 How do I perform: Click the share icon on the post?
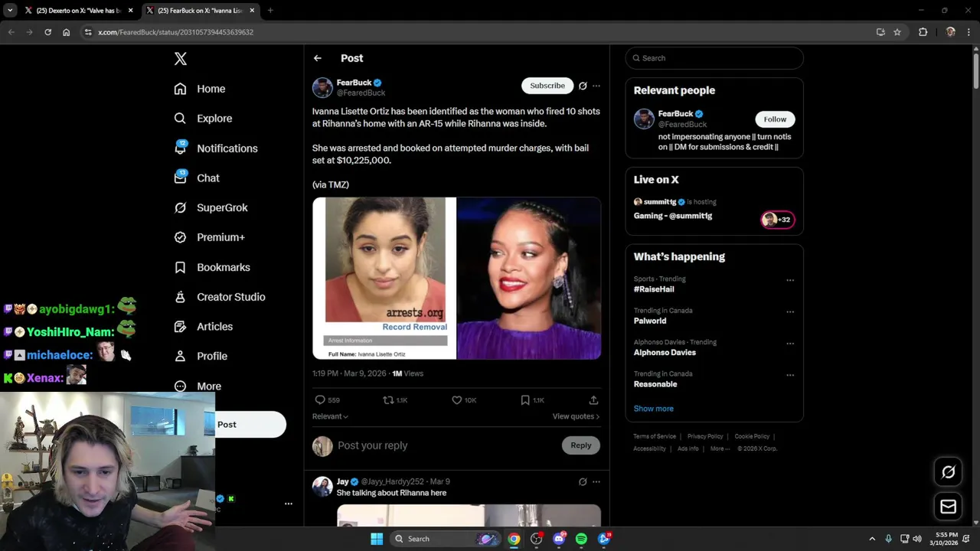click(x=593, y=400)
